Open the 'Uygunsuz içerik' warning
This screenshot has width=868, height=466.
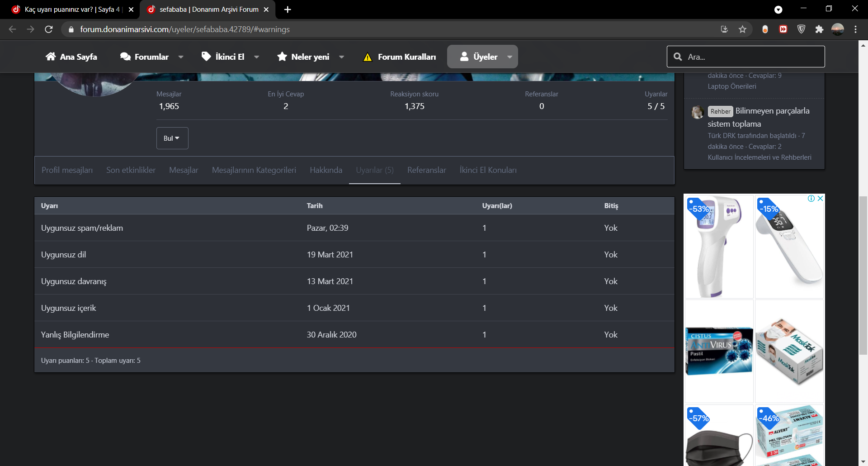[x=68, y=308]
